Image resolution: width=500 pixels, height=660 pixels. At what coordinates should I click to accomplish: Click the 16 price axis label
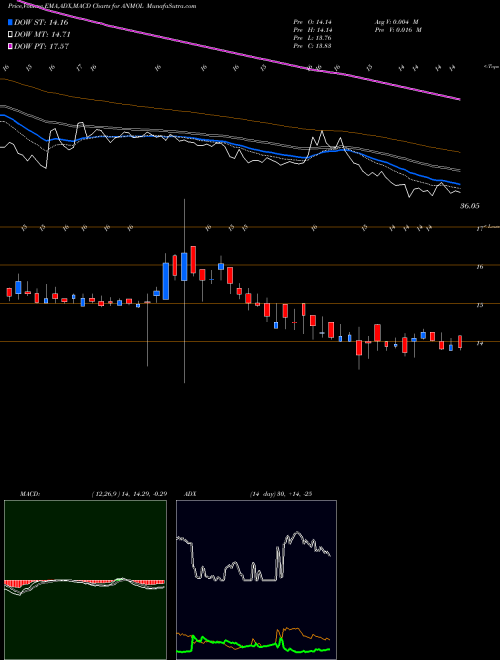[x=479, y=267]
